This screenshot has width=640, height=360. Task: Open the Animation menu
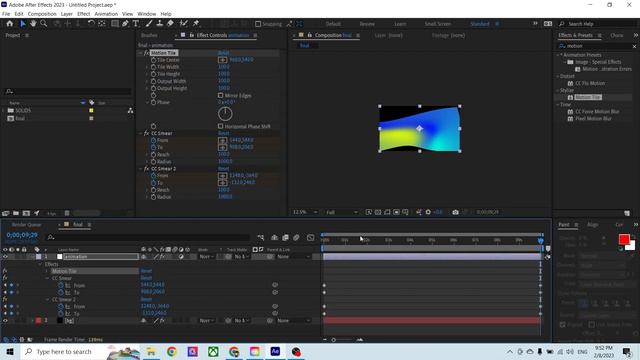click(106, 14)
